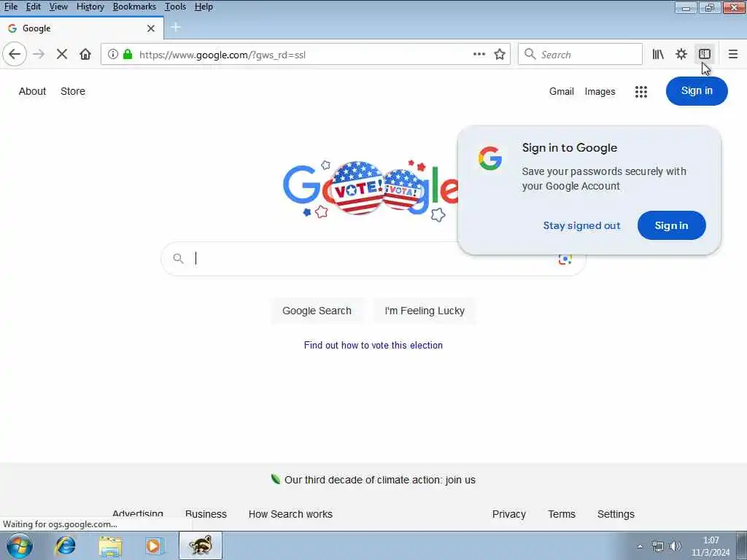Focus the browser toolbar Search box
Screen dimensions: 747x560
(x=580, y=54)
